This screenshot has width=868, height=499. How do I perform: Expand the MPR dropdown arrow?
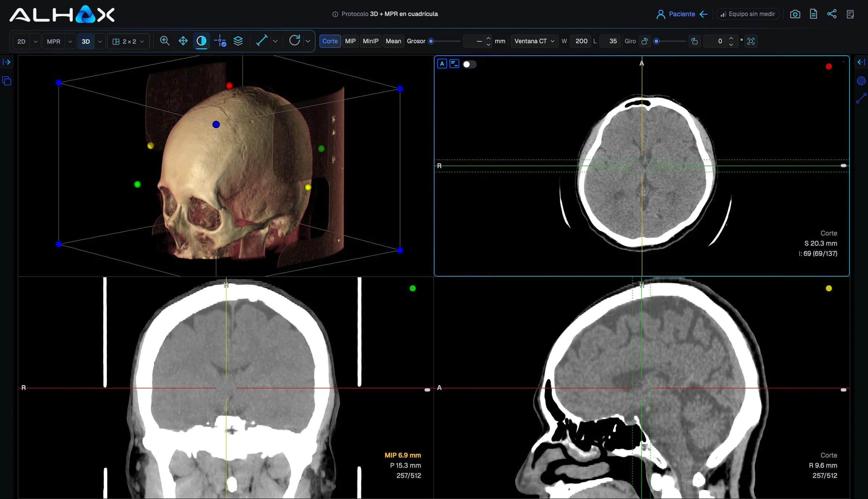click(x=70, y=42)
